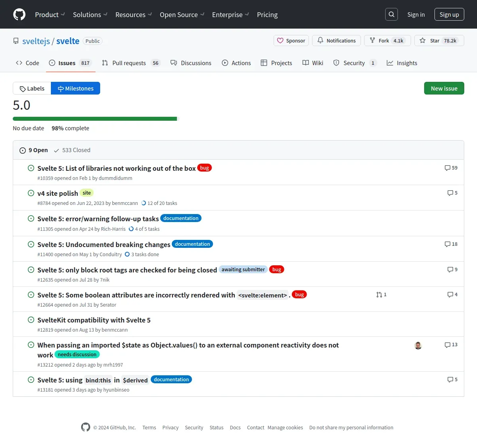Switch to the Code tab
Screen dimensions: 477x448
click(27, 63)
